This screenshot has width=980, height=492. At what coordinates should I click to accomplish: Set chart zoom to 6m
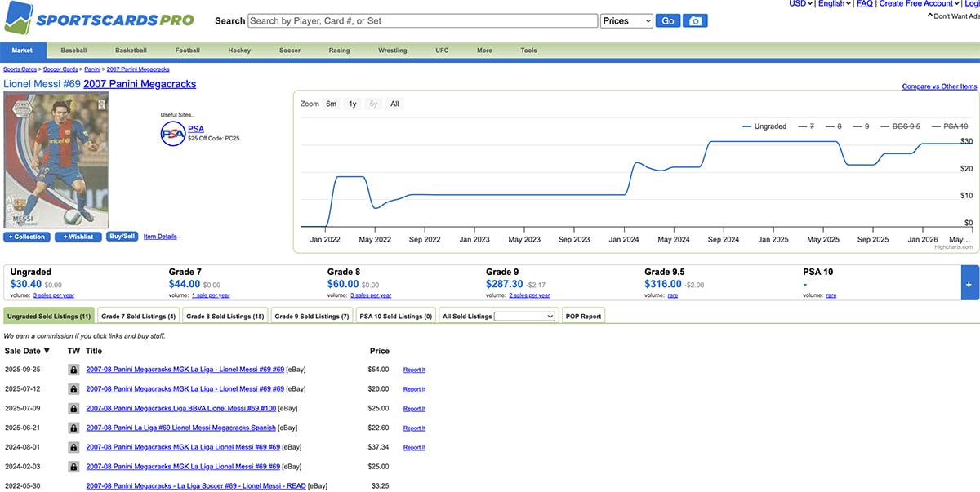tap(331, 104)
